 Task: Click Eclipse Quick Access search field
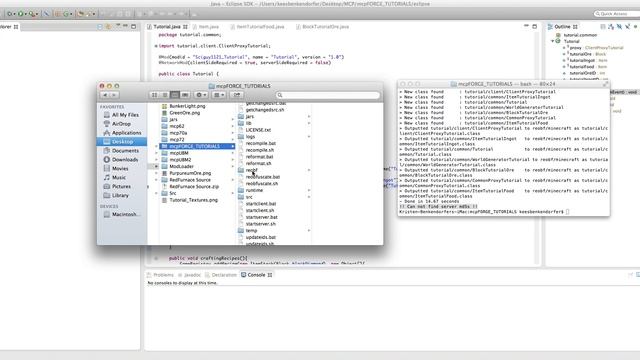click(x=617, y=14)
